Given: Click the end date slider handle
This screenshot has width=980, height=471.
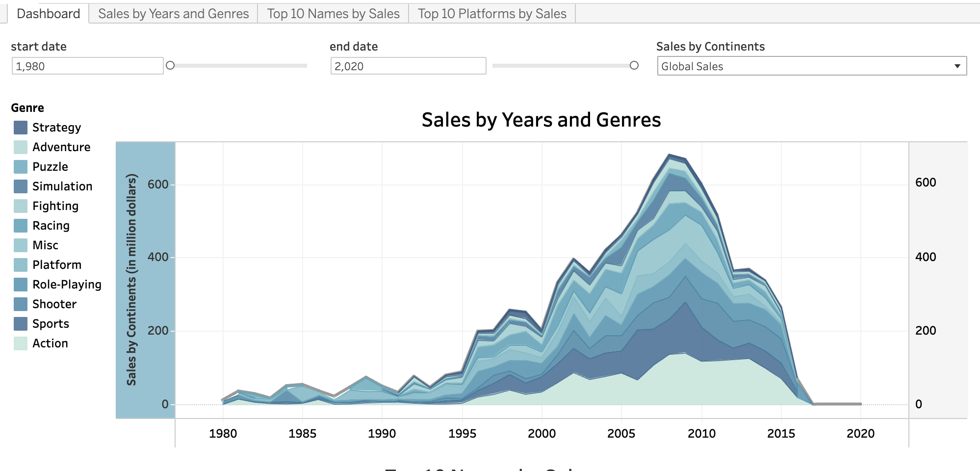Looking at the screenshot, I should coord(634,65).
